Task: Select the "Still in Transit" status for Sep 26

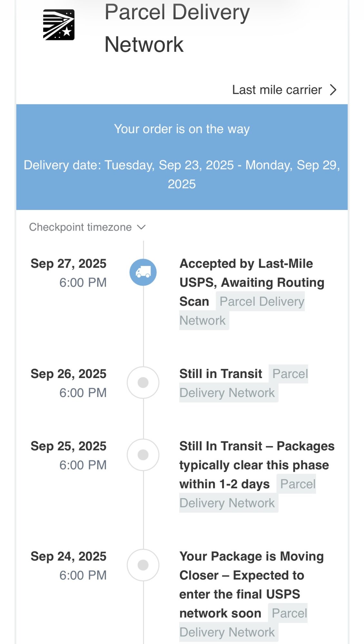Action: tap(221, 374)
